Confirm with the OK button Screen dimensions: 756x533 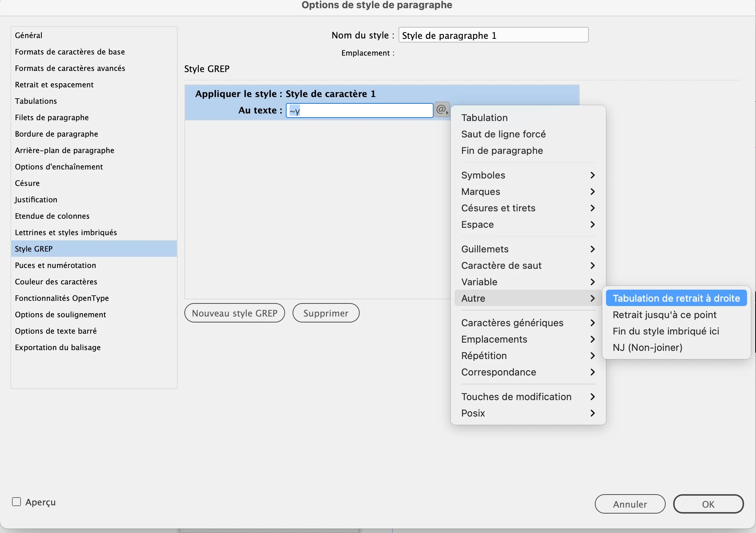click(708, 504)
